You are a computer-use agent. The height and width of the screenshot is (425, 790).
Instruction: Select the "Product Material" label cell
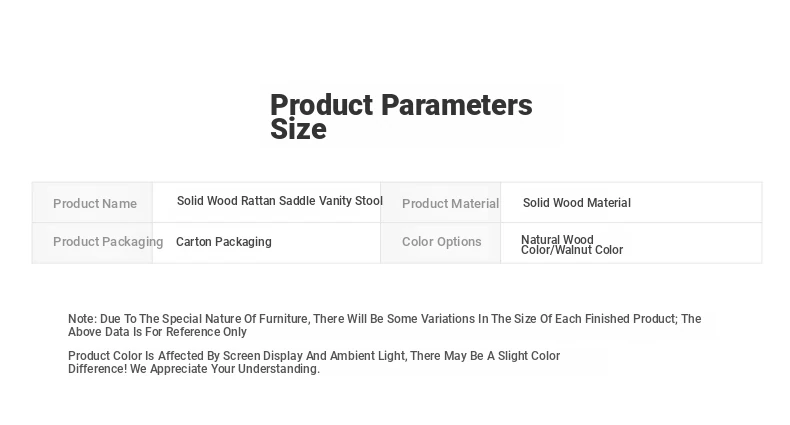point(450,204)
